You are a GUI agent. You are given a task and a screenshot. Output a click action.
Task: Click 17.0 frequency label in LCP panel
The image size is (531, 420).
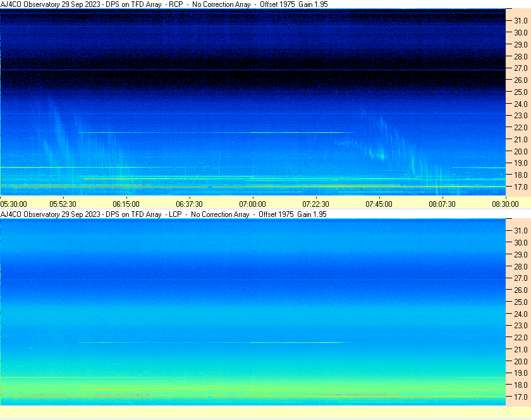pyautogui.click(x=520, y=397)
